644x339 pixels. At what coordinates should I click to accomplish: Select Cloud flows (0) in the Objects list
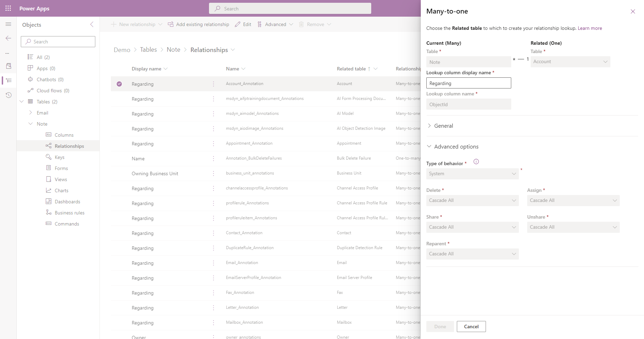coord(53,91)
